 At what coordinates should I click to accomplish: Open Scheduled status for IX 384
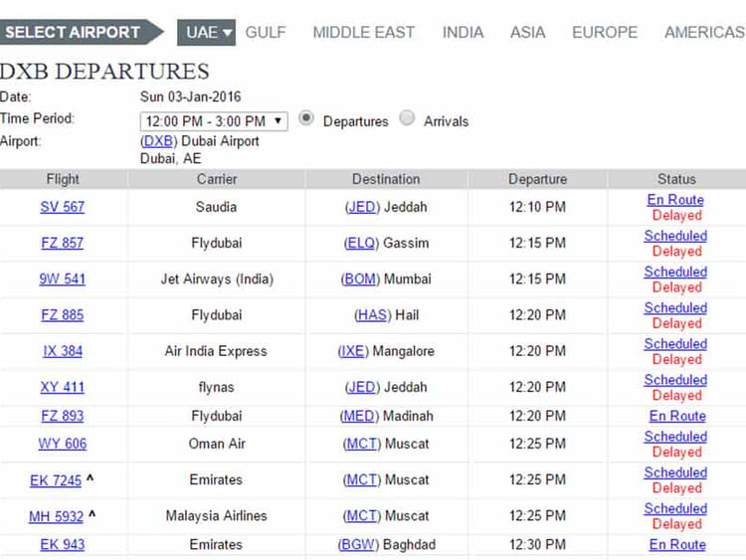pos(675,344)
